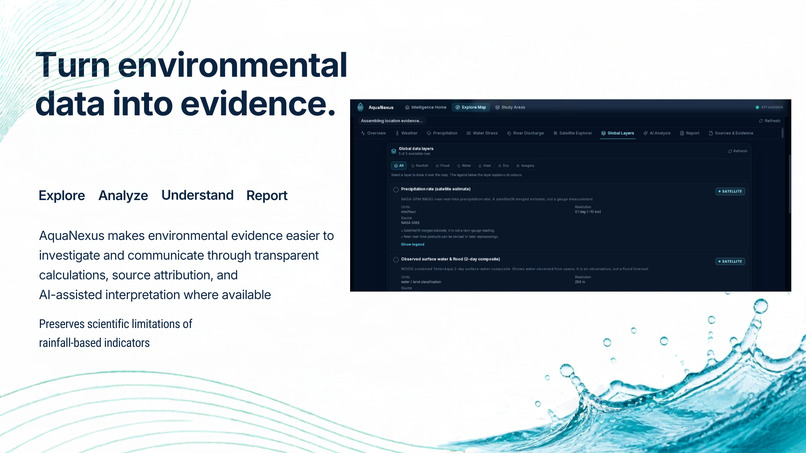This screenshot has width=806, height=453.
Task: Click the '250 m' resolution value
Action: click(x=580, y=282)
